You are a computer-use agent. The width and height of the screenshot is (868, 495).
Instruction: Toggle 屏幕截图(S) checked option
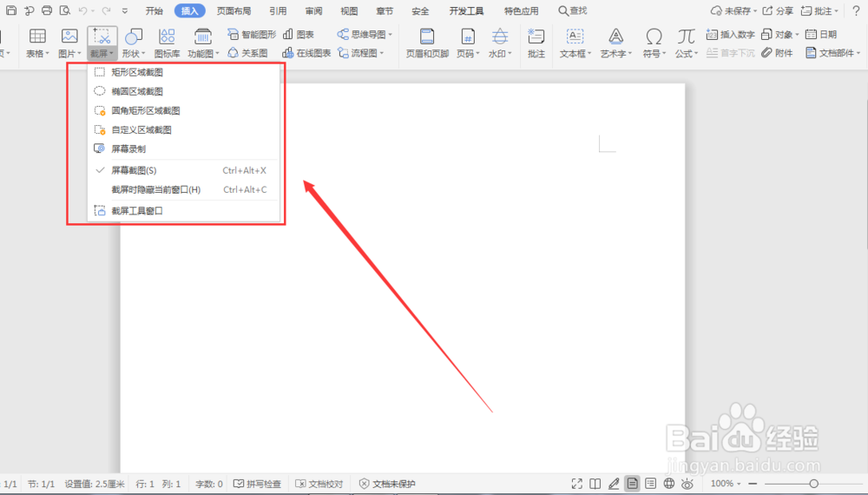[183, 170]
